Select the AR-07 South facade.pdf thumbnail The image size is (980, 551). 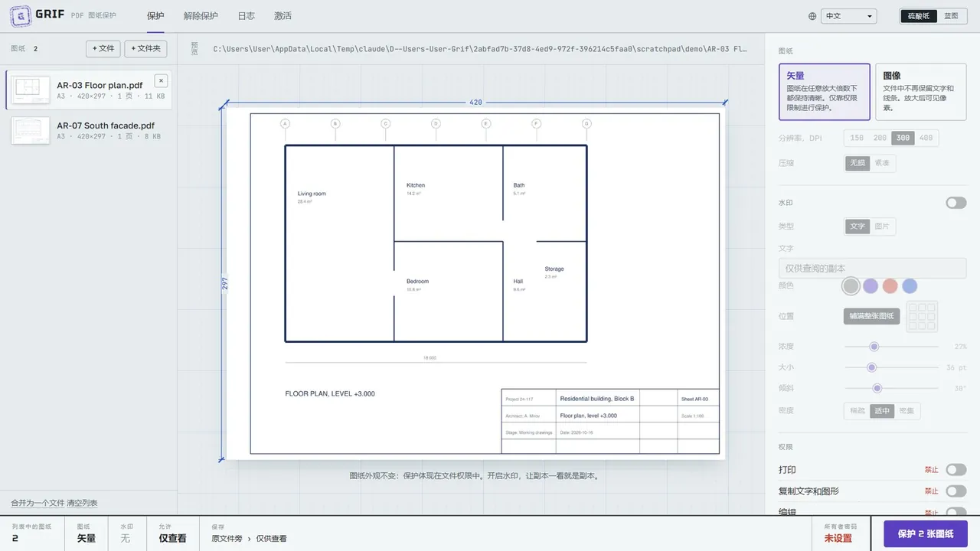point(31,130)
